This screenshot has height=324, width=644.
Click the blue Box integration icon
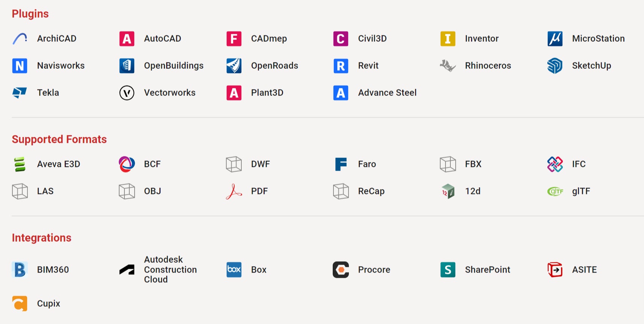pos(234,270)
